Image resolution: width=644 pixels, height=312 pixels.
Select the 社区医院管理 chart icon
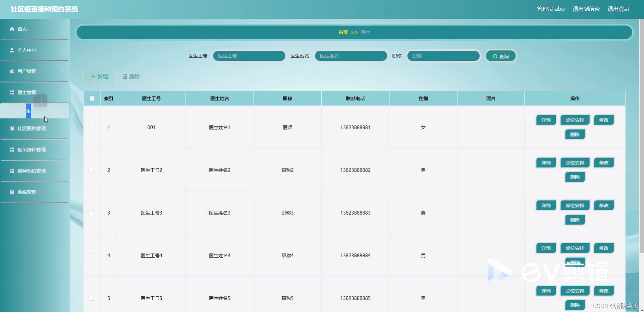[x=11, y=128]
